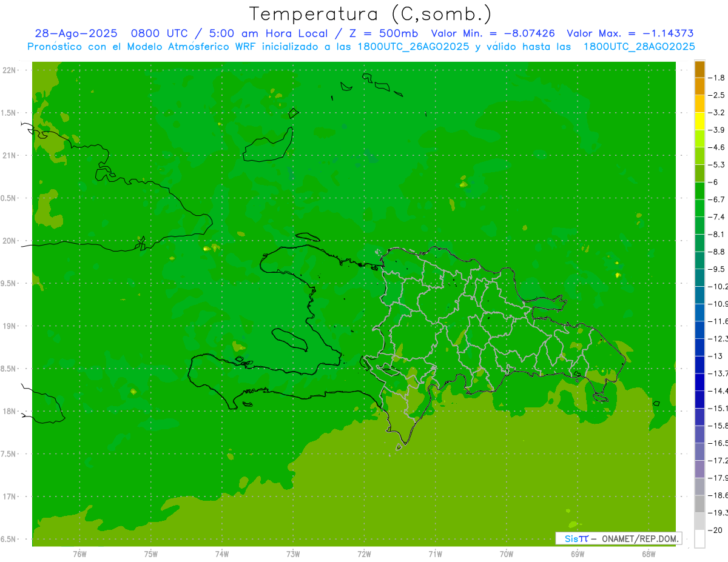728x562 pixels.
Task: Click the '73W' longitude label
Action: pyautogui.click(x=293, y=554)
